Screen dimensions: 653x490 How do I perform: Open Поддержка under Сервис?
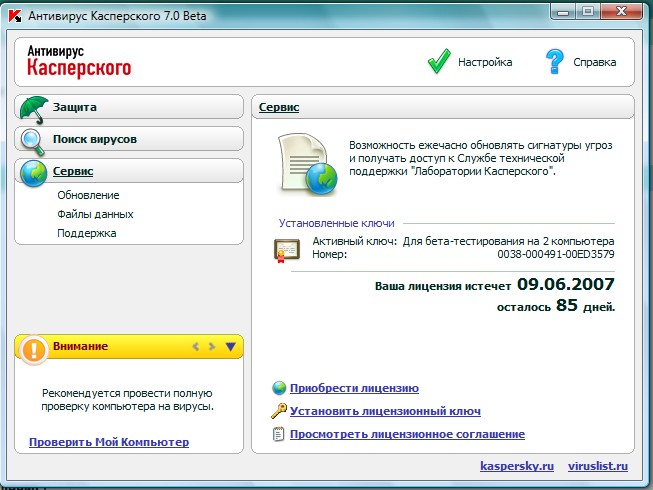(87, 233)
